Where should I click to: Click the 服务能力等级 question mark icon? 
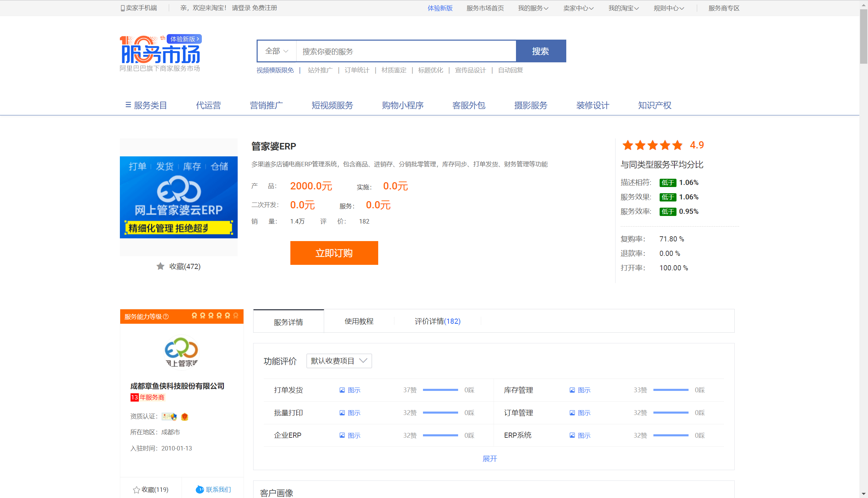166,317
